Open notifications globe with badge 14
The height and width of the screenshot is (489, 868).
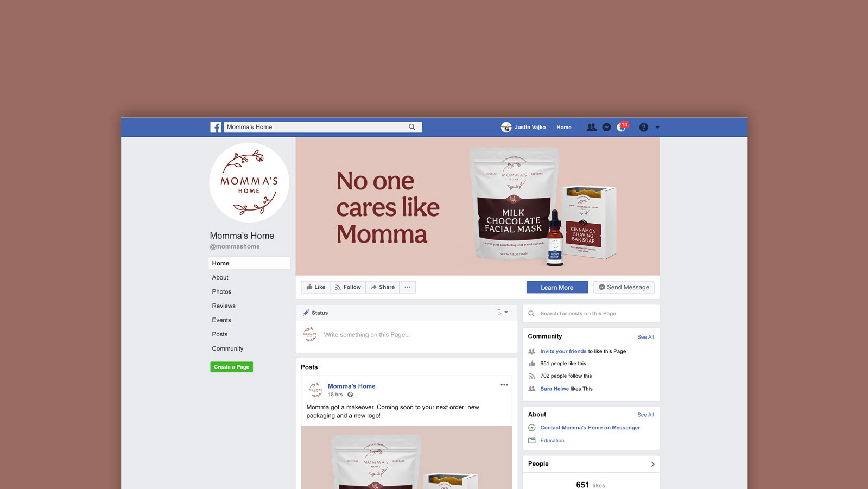point(622,126)
